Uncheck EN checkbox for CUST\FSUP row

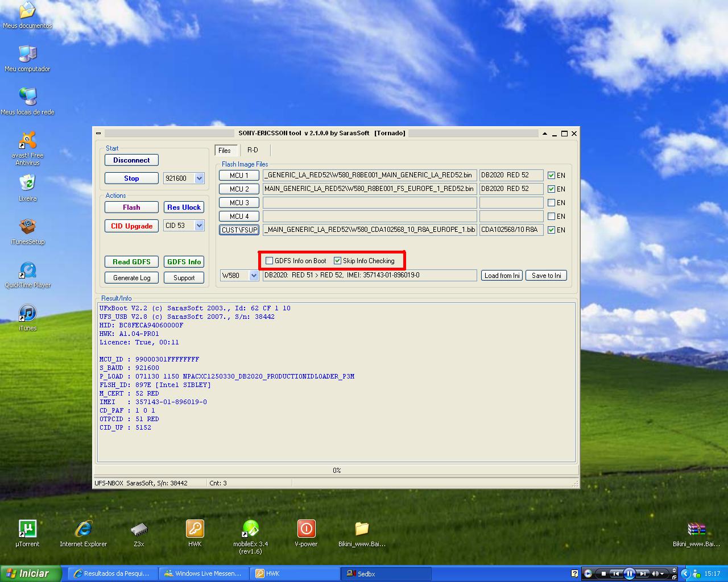551,230
